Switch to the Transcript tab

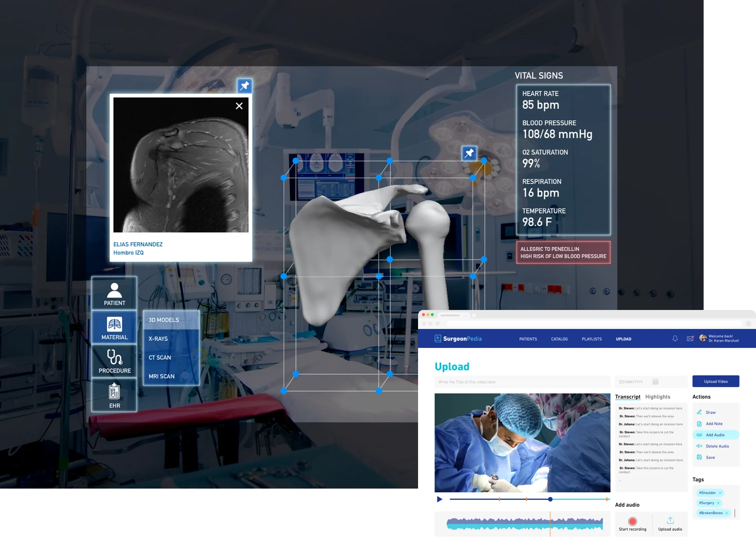click(x=628, y=397)
